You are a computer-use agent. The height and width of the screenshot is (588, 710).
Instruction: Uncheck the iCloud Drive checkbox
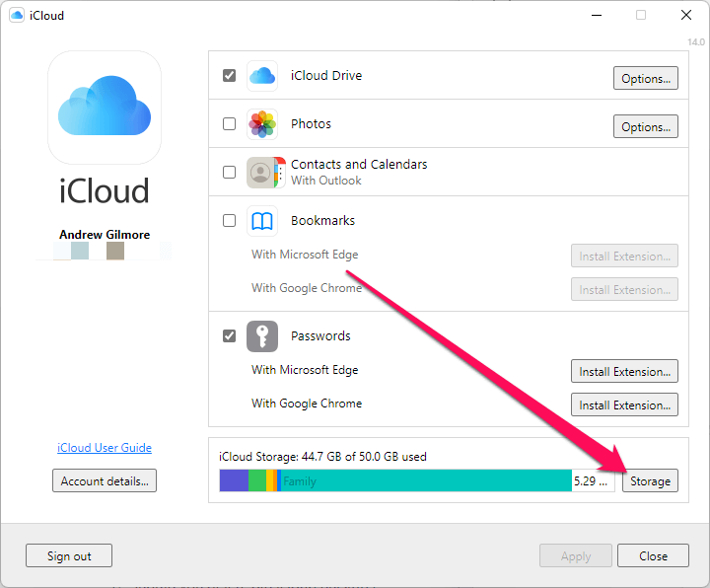(x=229, y=75)
